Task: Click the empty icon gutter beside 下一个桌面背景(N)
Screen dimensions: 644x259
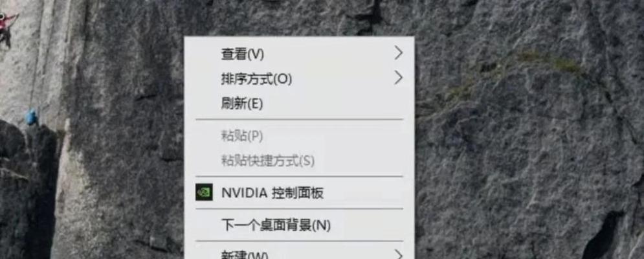Action: click(x=204, y=225)
